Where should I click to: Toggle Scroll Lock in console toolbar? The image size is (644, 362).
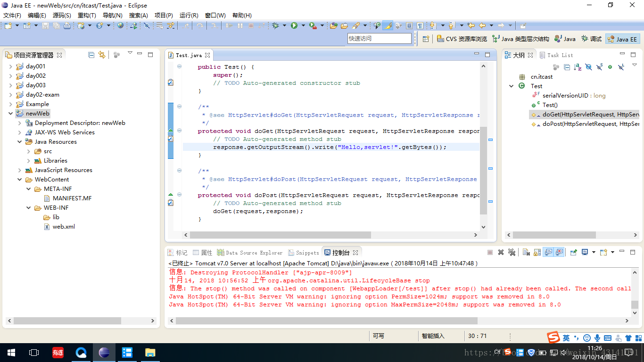click(537, 253)
